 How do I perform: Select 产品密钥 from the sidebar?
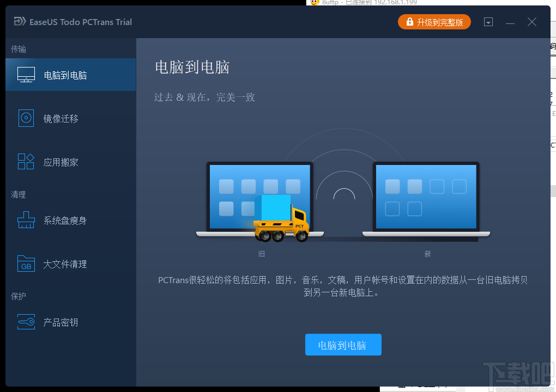click(x=60, y=322)
